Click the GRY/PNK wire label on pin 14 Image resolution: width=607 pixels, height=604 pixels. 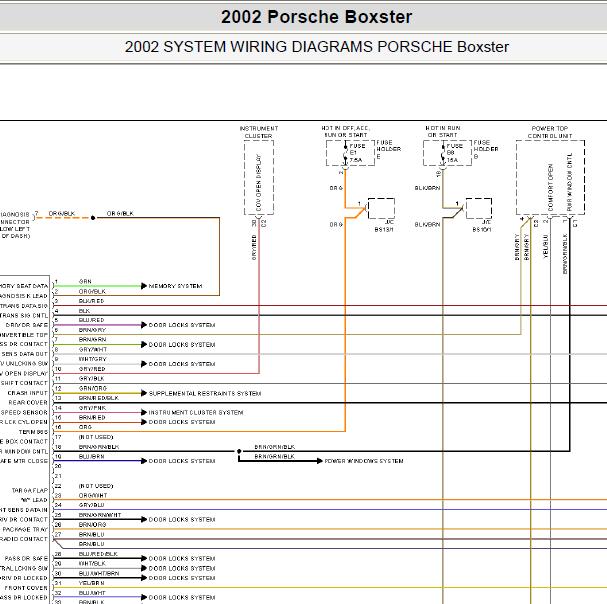pos(92,408)
